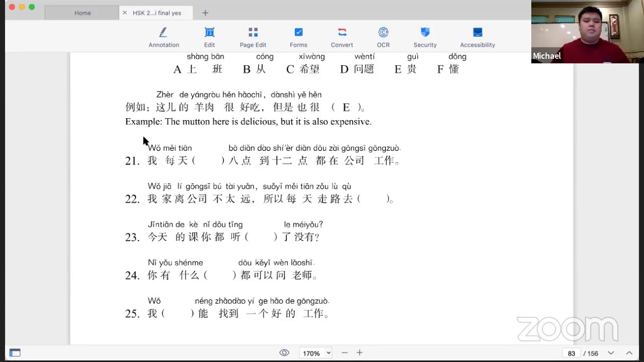Screen dimensions: 644x362
Task: Click the total page count '/ 156'
Action: click(x=591, y=353)
